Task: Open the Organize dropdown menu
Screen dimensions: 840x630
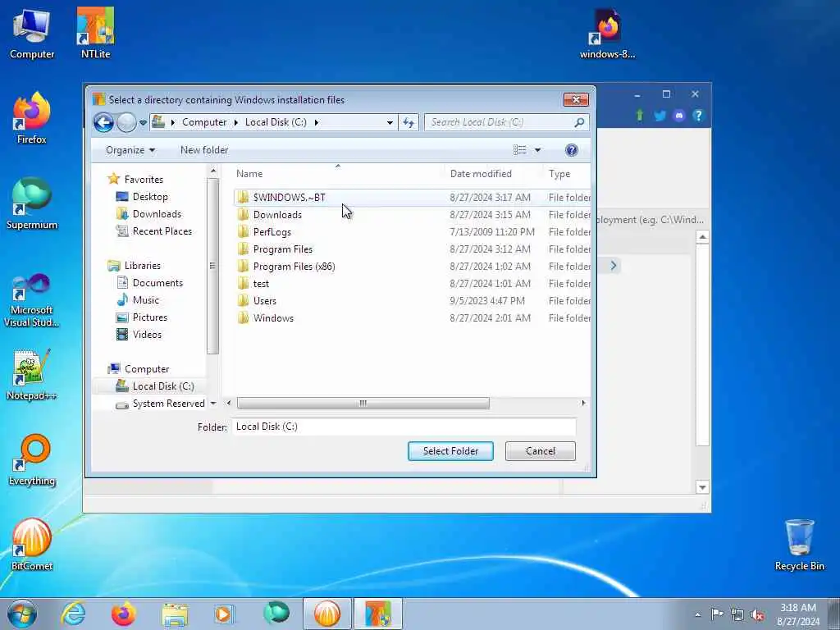Action: click(x=130, y=150)
